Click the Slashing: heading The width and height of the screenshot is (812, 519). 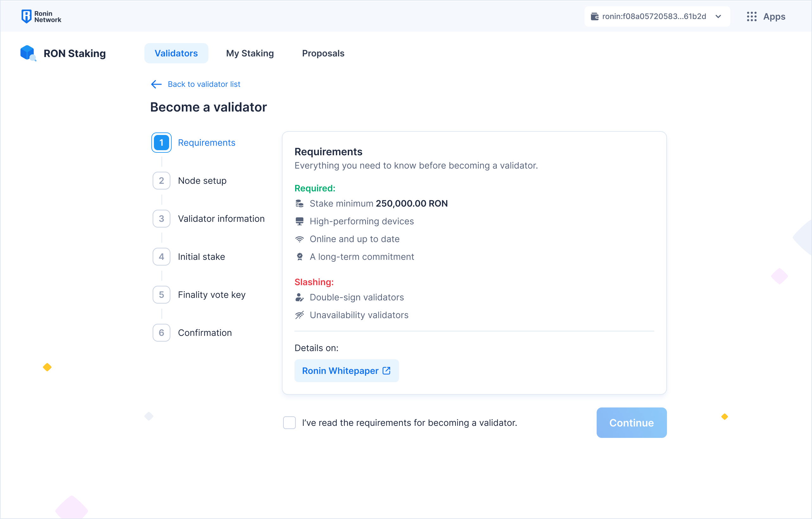(x=314, y=282)
